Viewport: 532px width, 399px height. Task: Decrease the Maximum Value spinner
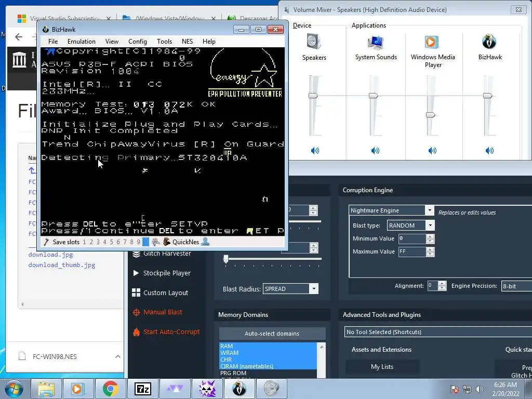click(x=430, y=254)
